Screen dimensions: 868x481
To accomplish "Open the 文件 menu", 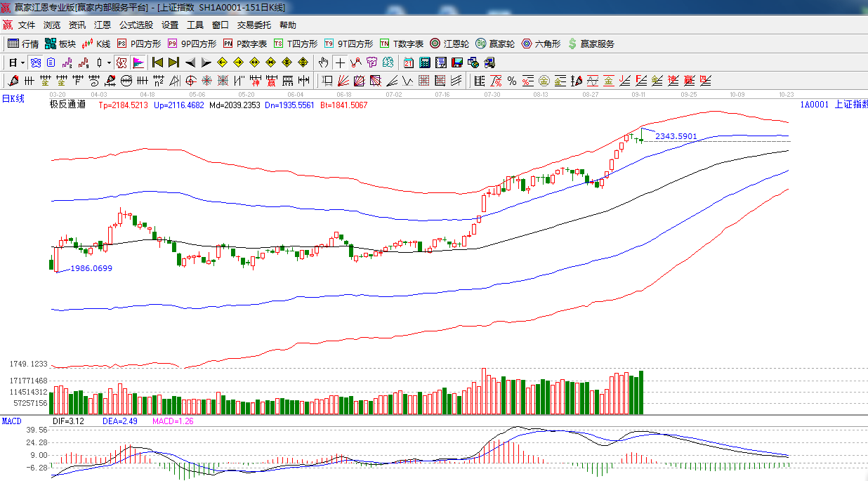I will coord(27,25).
